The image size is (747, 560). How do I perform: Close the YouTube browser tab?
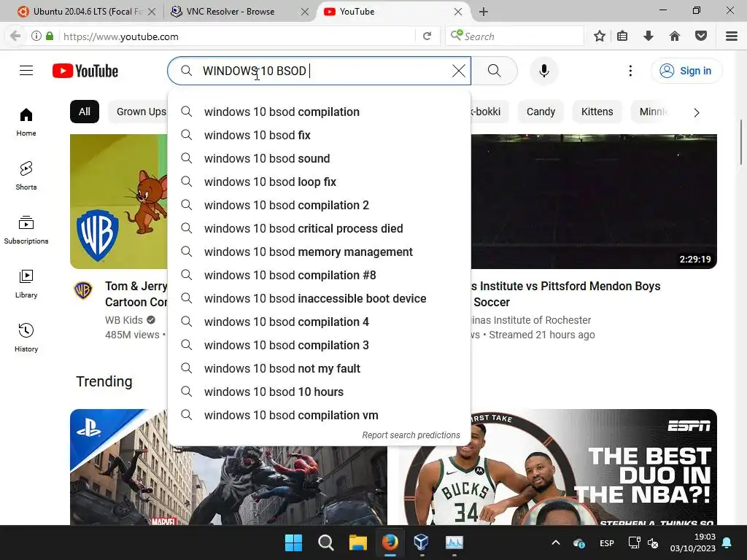[x=458, y=12]
